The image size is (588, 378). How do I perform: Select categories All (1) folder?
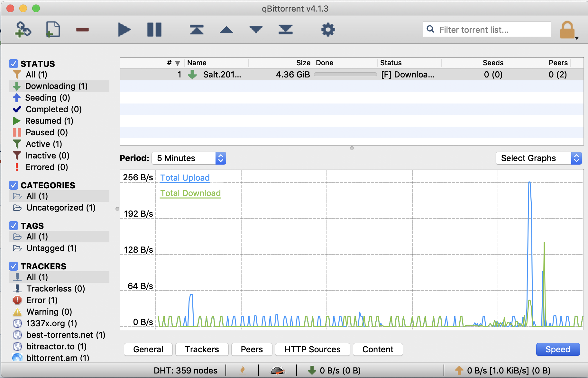point(59,196)
